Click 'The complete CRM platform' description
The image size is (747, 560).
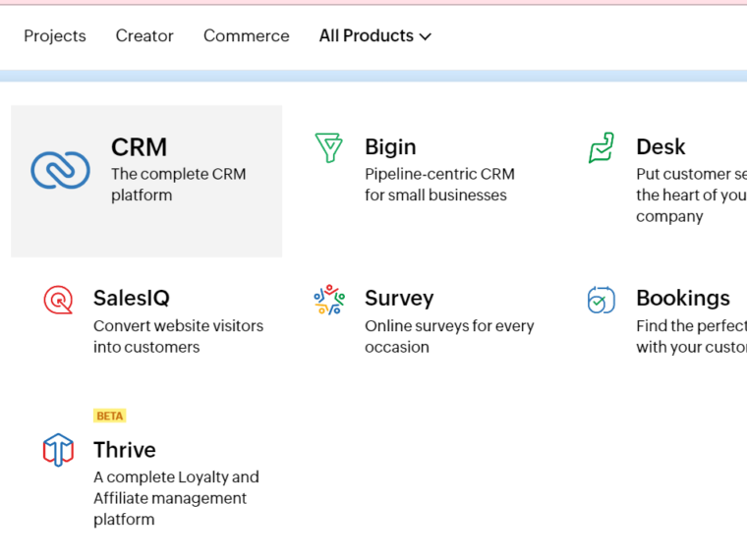pyautogui.click(x=179, y=185)
